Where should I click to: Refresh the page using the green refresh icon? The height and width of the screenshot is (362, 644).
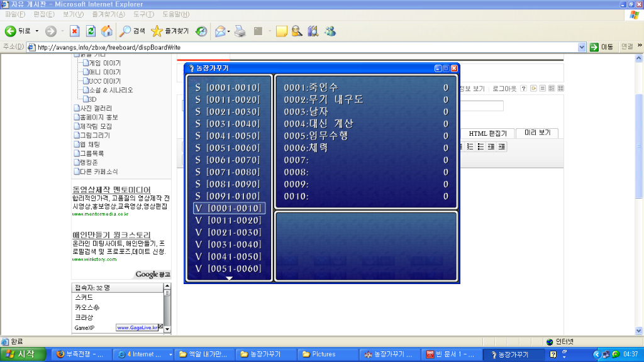[x=91, y=31]
